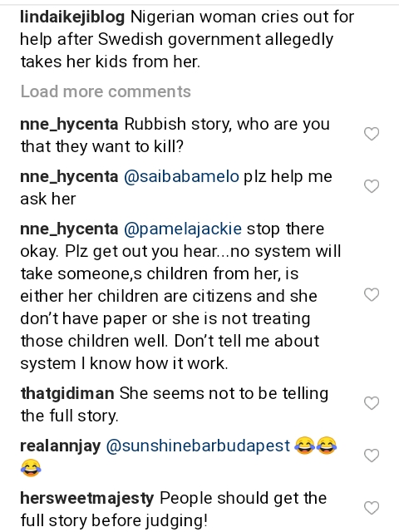Like the 'Rubbish story' comment heart
The image size is (399, 532).
point(372,134)
